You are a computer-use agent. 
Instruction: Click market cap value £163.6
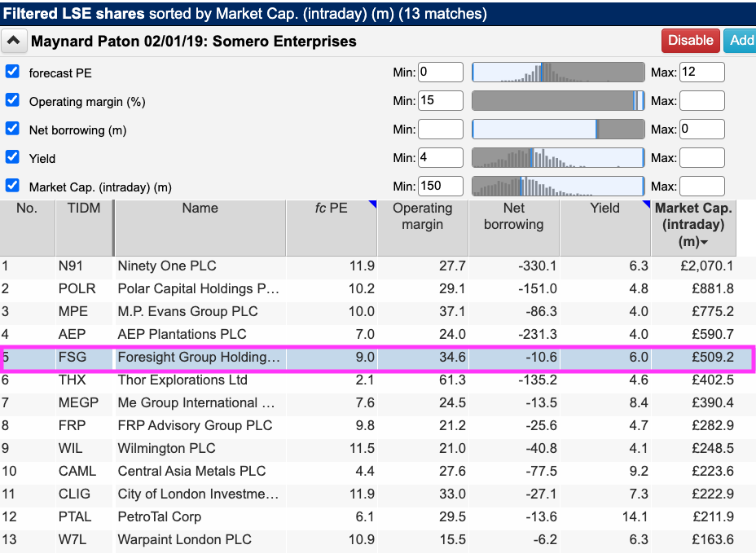pyautogui.click(x=713, y=539)
